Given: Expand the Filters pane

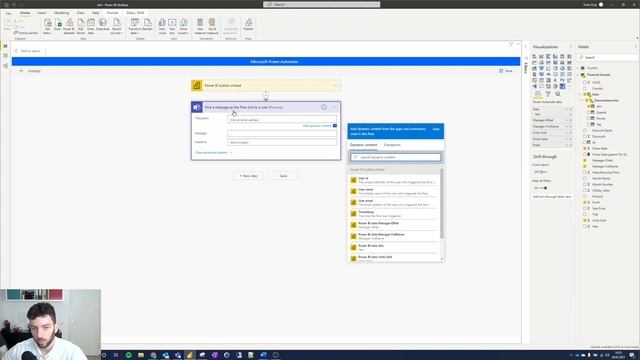Looking at the screenshot, I should pyautogui.click(x=526, y=46).
